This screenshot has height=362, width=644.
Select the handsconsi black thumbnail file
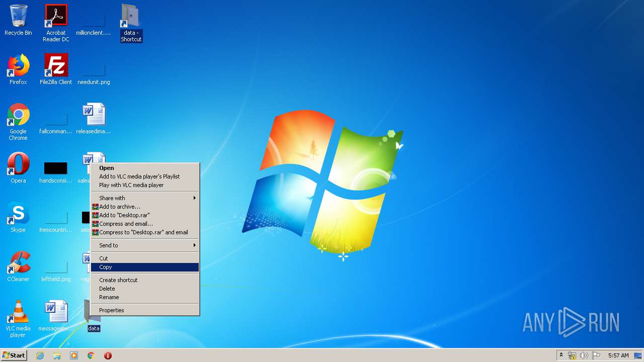(56, 172)
